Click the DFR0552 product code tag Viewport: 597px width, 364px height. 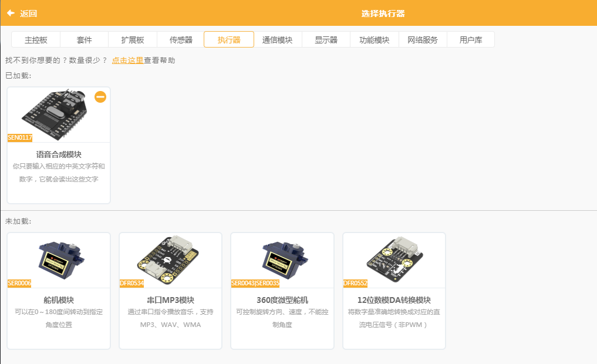355,284
